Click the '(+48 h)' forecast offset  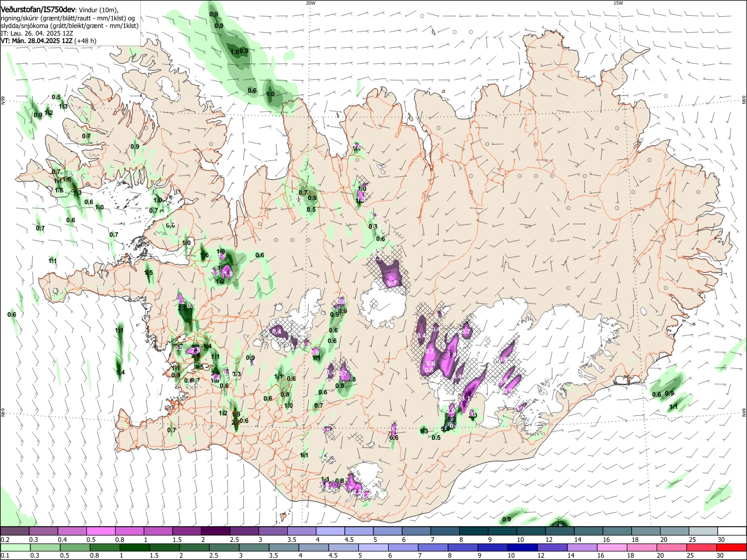coord(86,41)
